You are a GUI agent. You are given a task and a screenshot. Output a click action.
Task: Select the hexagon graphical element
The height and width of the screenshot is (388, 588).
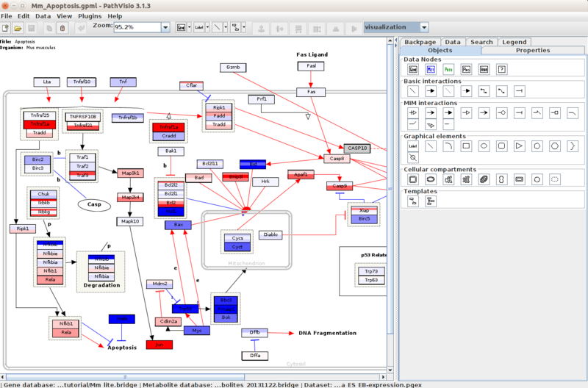tap(555, 146)
